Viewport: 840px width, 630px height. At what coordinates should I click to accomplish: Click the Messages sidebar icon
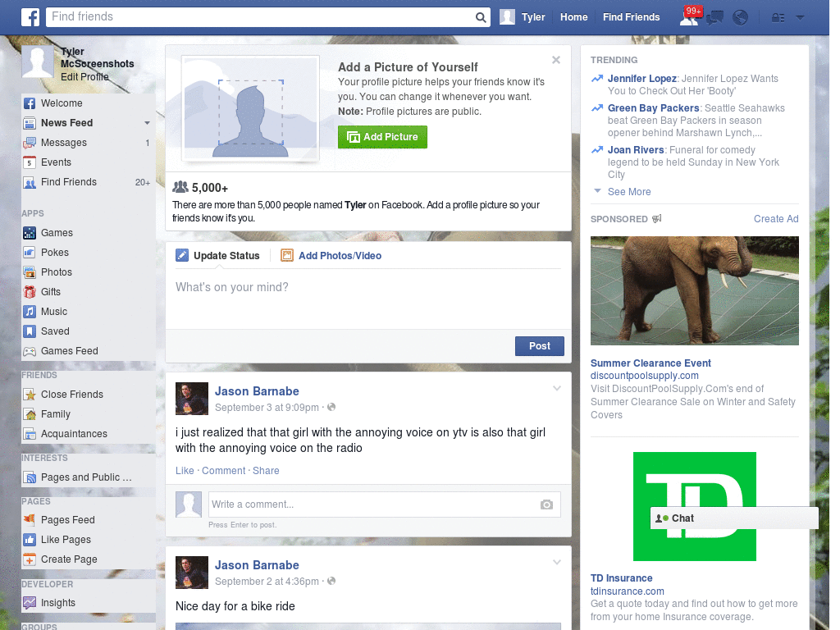(x=30, y=143)
